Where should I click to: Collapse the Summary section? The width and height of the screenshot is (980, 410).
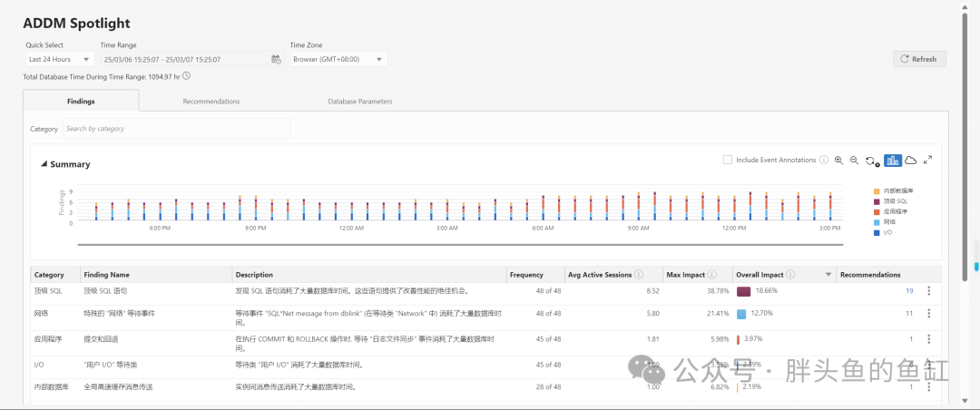point(44,164)
